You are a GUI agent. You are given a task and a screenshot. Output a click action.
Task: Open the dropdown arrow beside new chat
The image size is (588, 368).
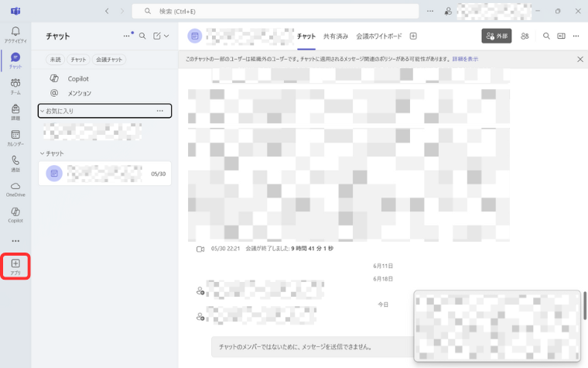166,36
